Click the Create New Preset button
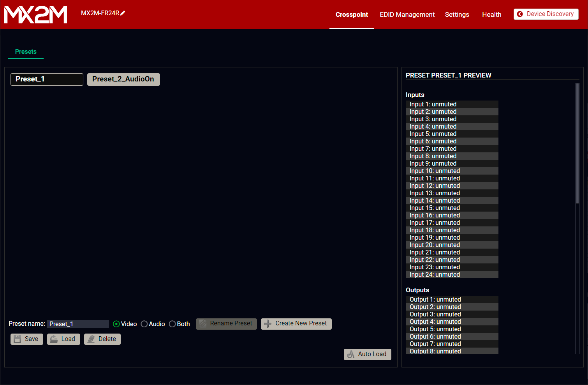The width and height of the screenshot is (588, 385). point(296,324)
